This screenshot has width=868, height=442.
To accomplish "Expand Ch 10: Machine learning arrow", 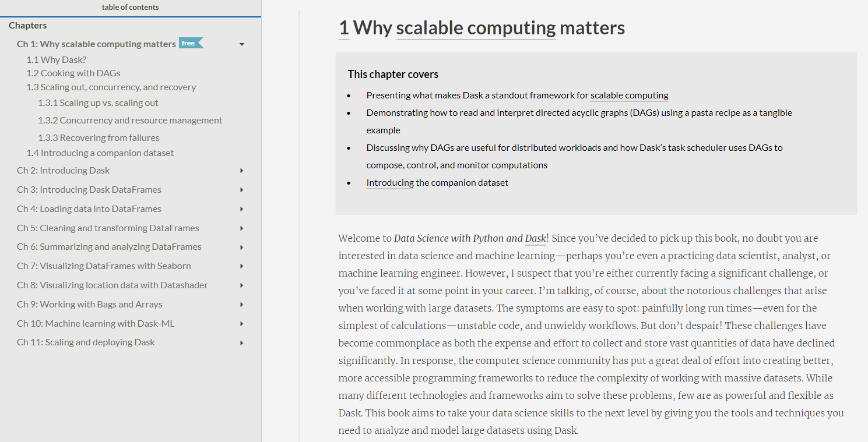I will tap(242, 324).
